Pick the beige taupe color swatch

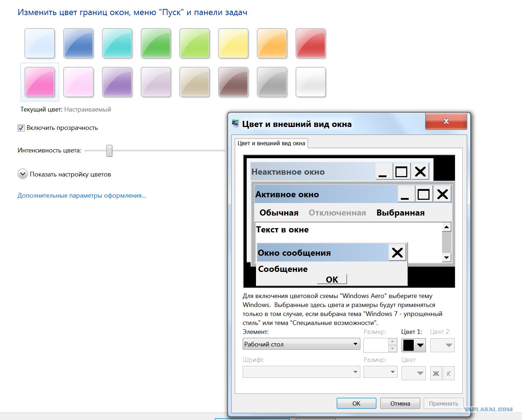pyautogui.click(x=195, y=82)
